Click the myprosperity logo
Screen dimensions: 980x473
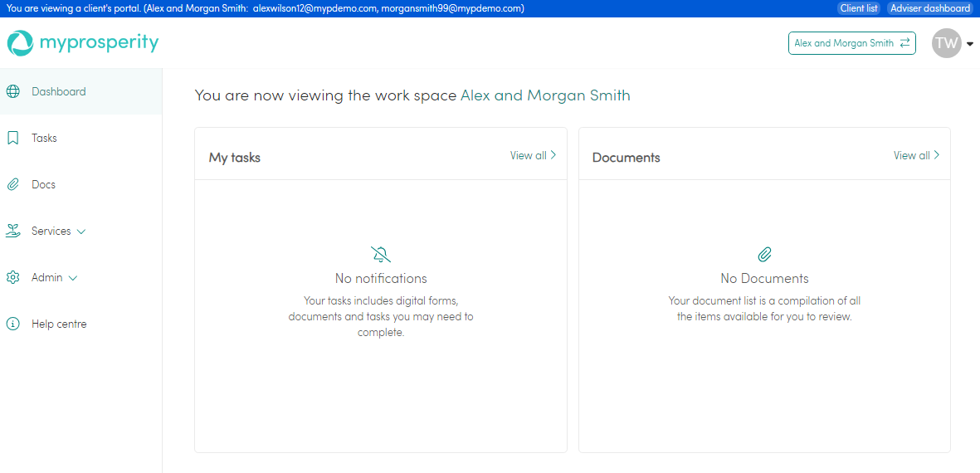click(83, 43)
